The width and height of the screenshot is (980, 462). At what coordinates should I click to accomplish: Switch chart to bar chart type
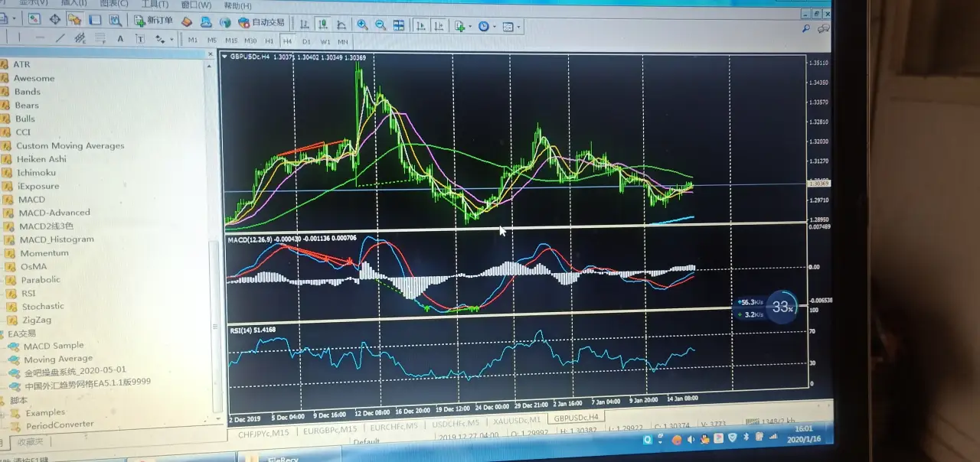(304, 24)
